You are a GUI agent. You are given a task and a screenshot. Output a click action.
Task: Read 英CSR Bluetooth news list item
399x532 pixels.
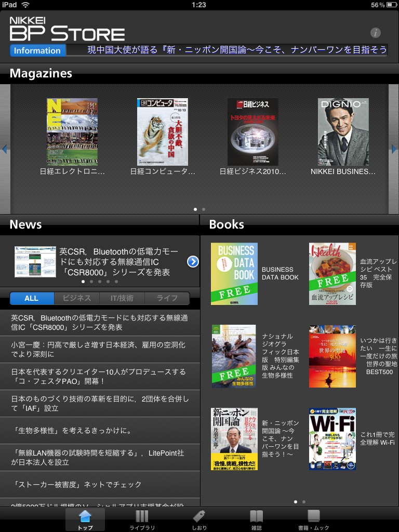pos(100,322)
